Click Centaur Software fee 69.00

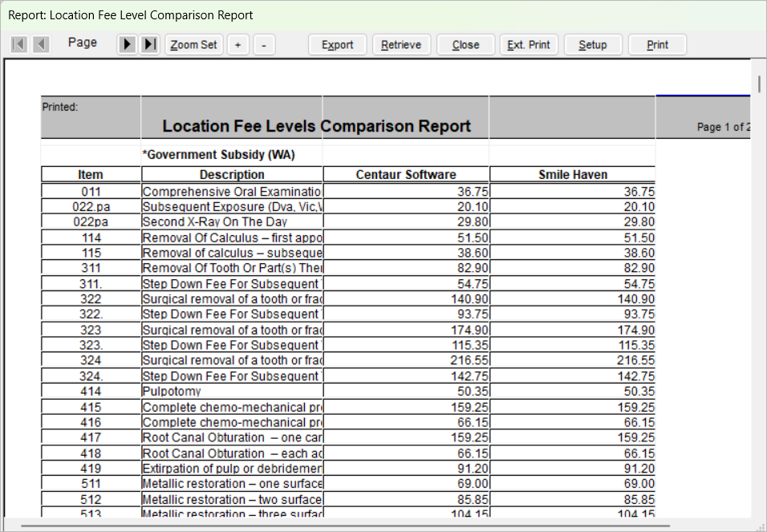tap(473, 484)
